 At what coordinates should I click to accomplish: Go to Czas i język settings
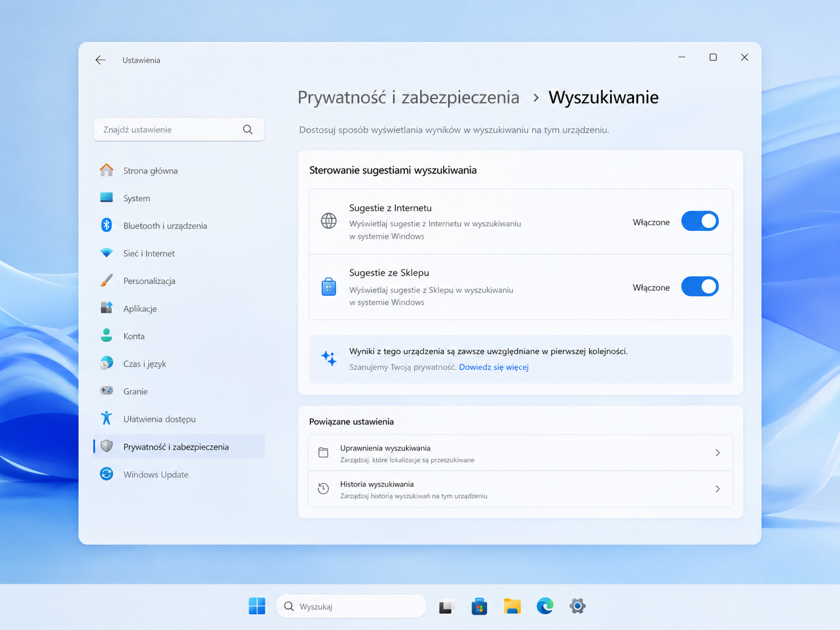point(179,364)
